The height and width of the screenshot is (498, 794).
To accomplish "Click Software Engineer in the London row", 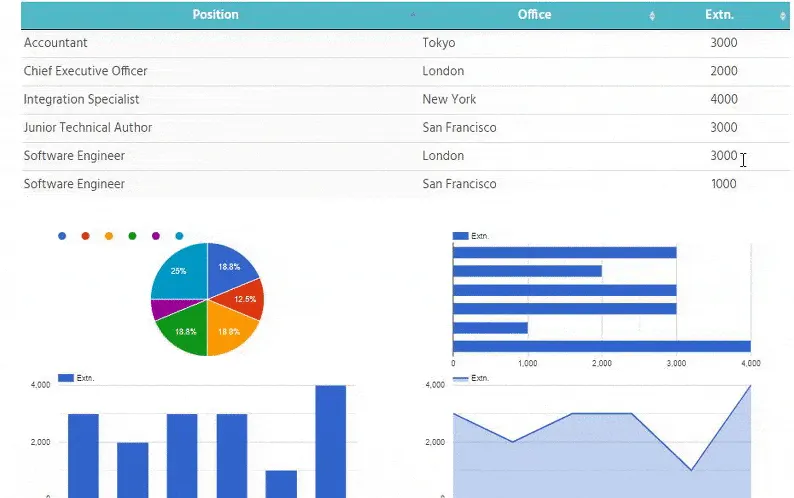I will 74,156.
